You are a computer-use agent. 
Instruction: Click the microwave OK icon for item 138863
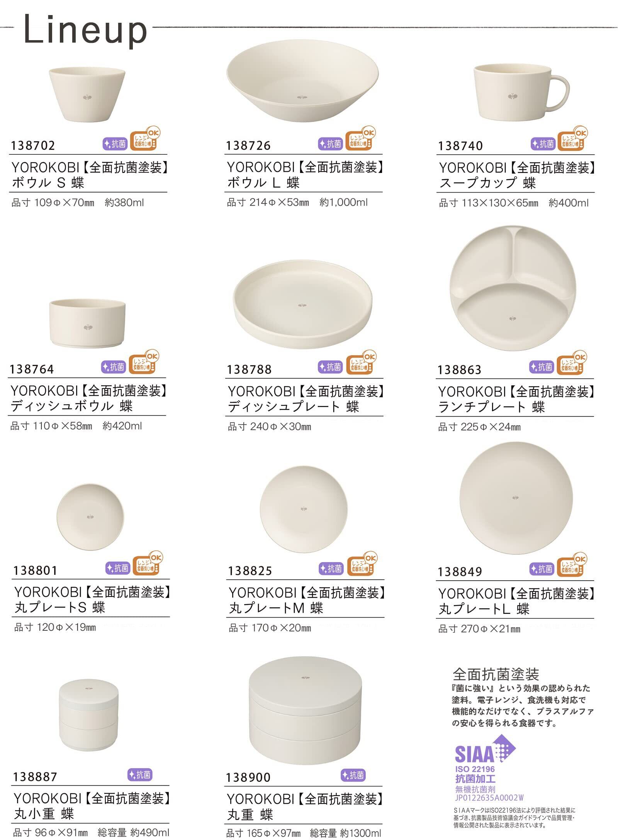[x=572, y=362]
